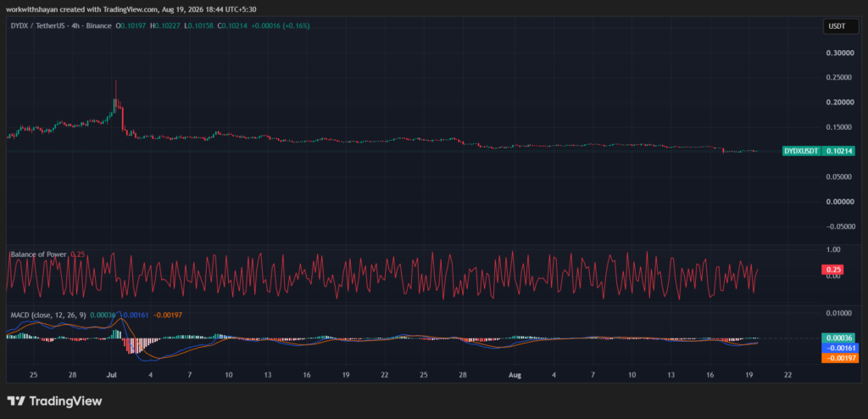
Task: Click the TradingView logo icon
Action: pos(15,400)
